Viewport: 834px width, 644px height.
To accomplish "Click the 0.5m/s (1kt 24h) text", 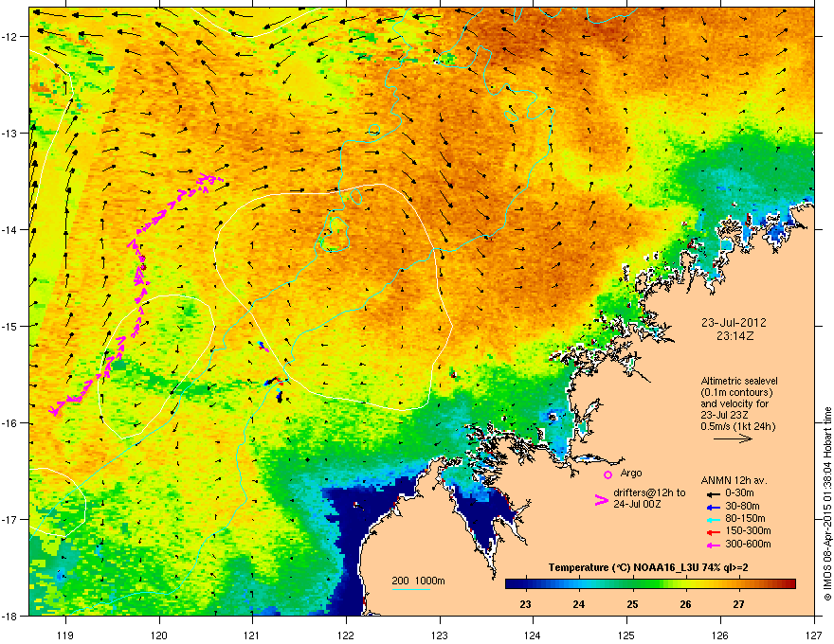I will point(738,427).
